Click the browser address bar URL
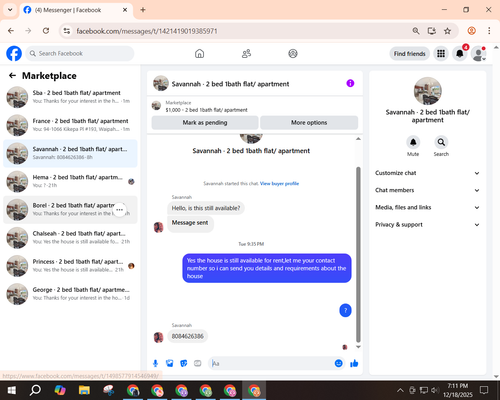Image resolution: width=500 pixels, height=400 pixels. tap(147, 31)
